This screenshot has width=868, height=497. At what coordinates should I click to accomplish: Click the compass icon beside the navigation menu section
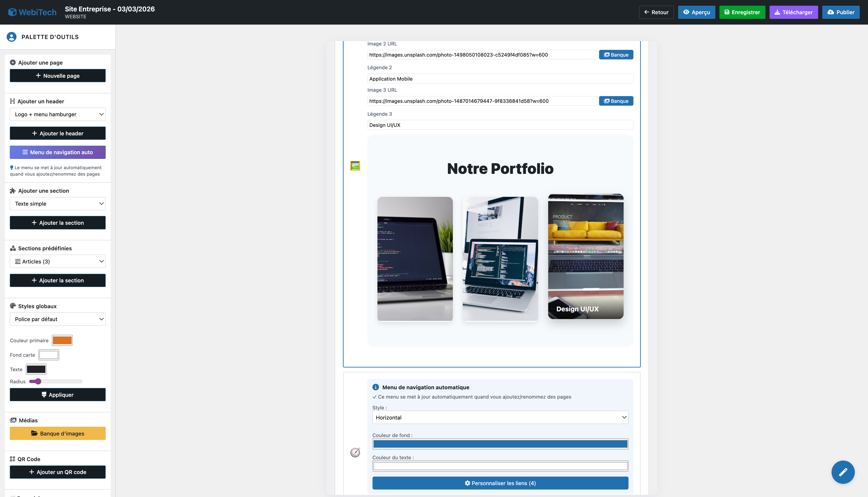[355, 453]
